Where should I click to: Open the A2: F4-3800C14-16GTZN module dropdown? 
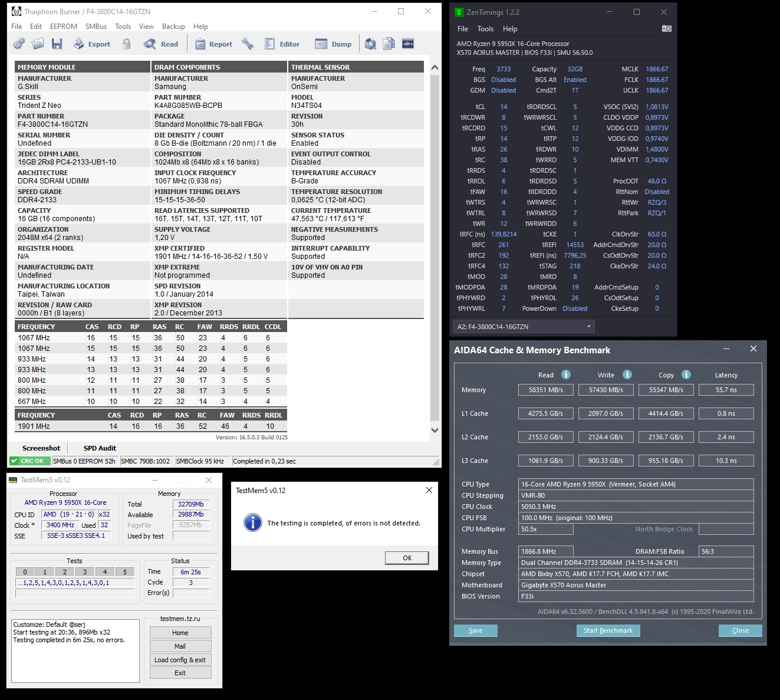(x=524, y=327)
